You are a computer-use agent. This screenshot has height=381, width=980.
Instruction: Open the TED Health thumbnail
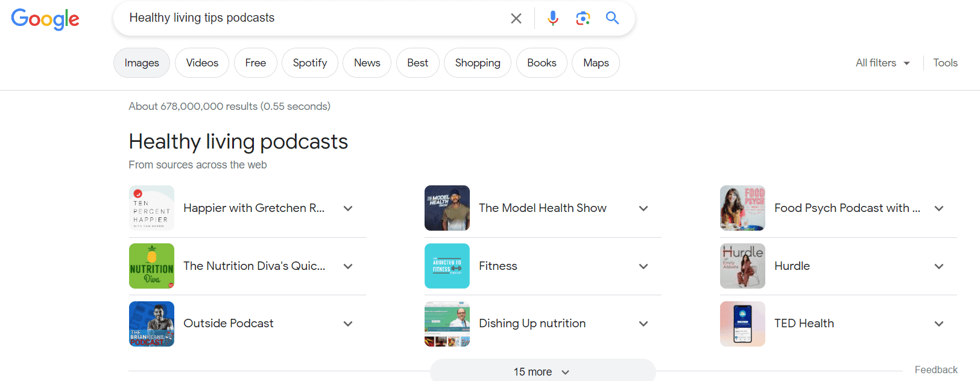[x=742, y=324]
